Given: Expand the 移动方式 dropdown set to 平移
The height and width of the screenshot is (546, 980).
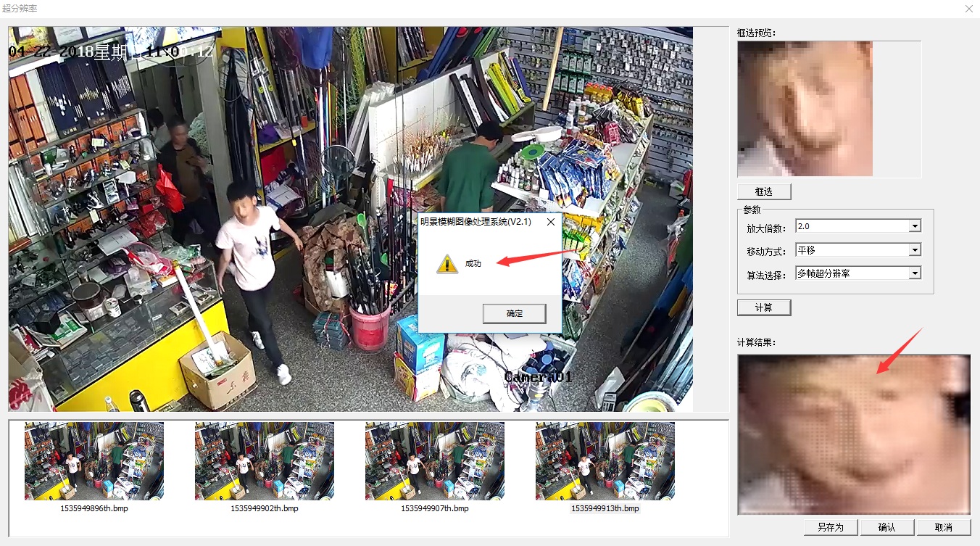Looking at the screenshot, I should click(x=915, y=250).
